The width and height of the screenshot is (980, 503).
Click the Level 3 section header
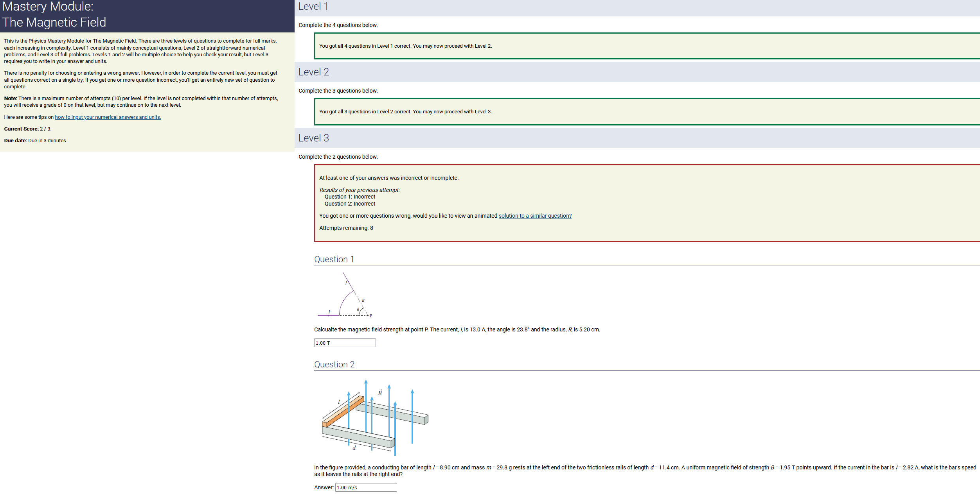pyautogui.click(x=313, y=138)
